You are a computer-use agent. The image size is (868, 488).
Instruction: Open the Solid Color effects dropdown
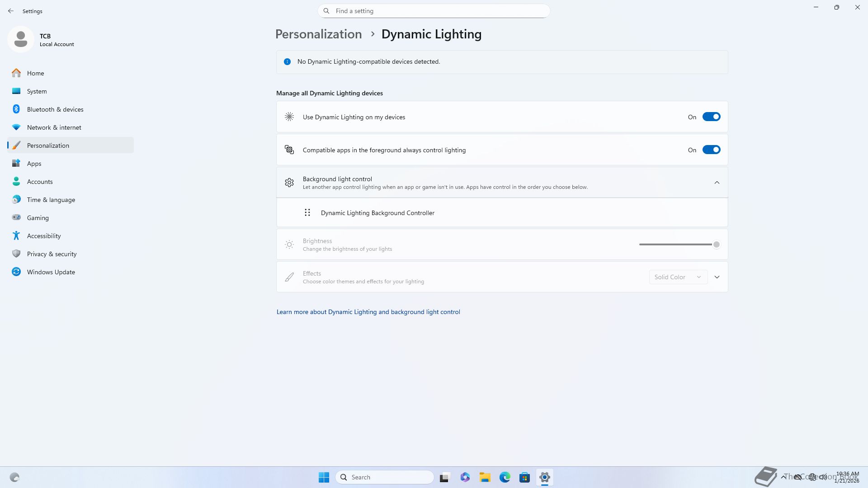[678, 277]
